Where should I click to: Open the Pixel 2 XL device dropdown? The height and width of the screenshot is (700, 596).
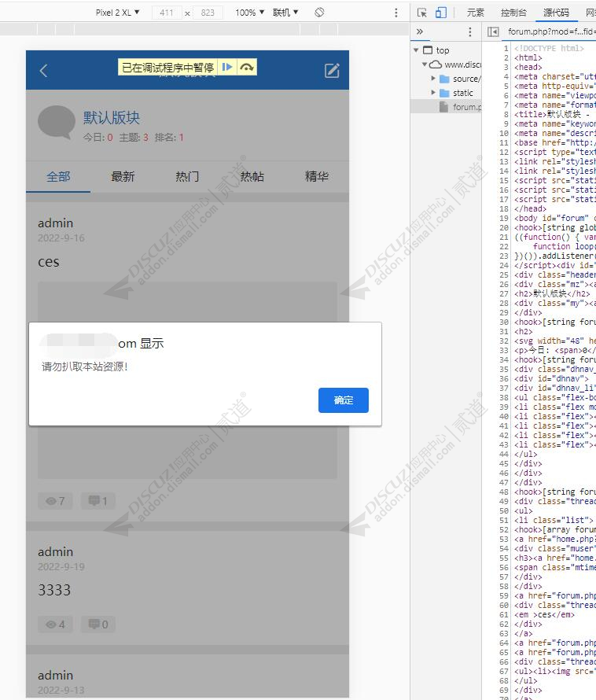pyautogui.click(x=117, y=13)
